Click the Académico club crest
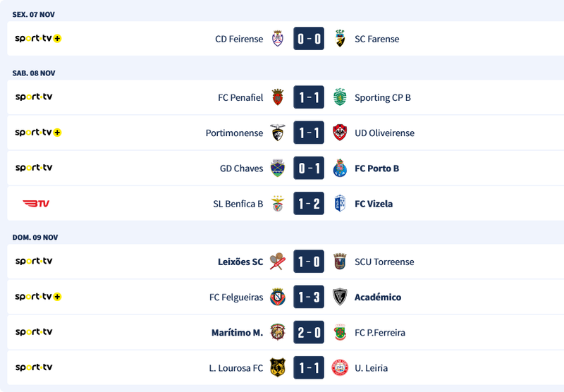The height and width of the screenshot is (392, 564). pos(340,297)
